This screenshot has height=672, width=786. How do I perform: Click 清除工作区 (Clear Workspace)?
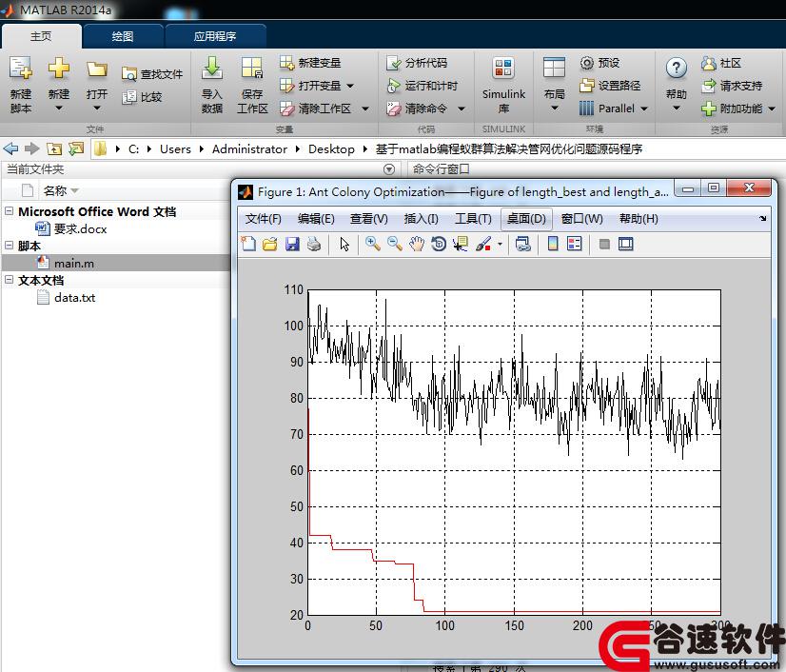coord(316,109)
